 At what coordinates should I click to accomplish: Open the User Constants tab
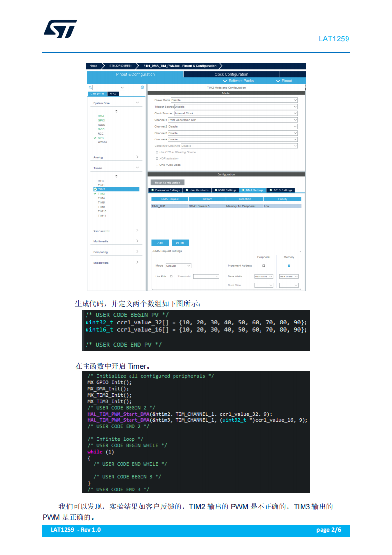click(197, 190)
